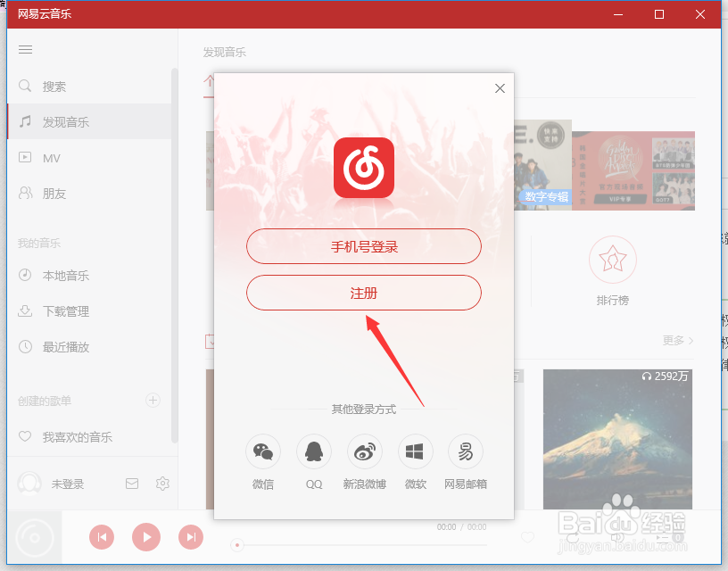
Task: Open login with WeChat (微信)
Action: click(x=262, y=451)
